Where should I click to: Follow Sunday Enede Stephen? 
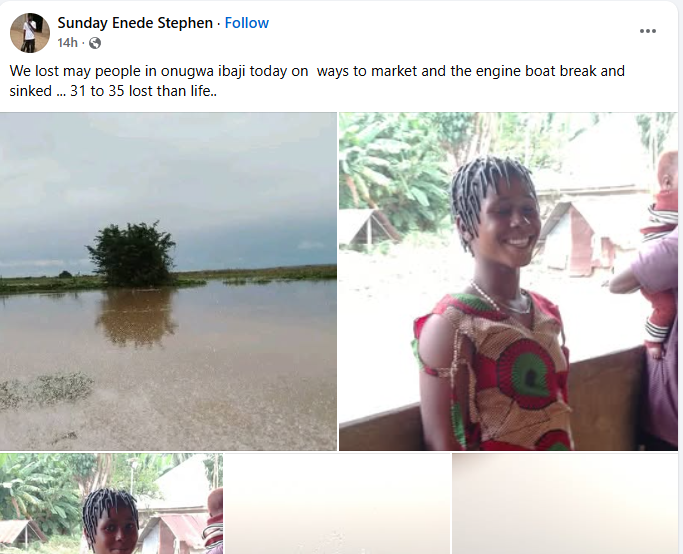[x=246, y=23]
